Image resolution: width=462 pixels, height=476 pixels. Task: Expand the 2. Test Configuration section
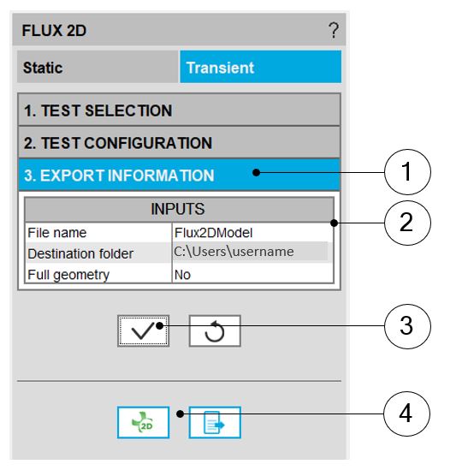click(x=179, y=142)
